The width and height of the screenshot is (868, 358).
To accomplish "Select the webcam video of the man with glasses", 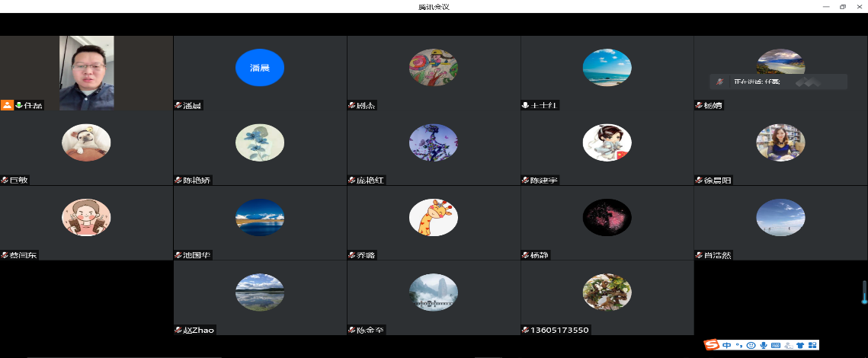I will 86,72.
